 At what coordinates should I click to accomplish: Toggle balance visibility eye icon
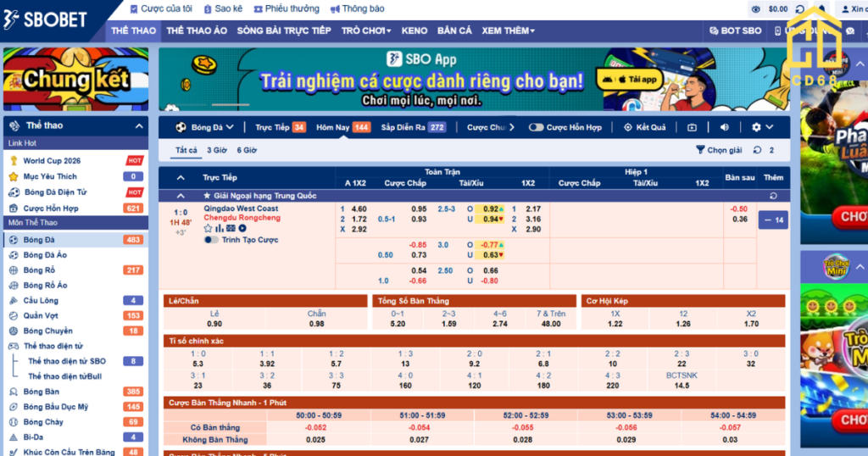coord(755,8)
